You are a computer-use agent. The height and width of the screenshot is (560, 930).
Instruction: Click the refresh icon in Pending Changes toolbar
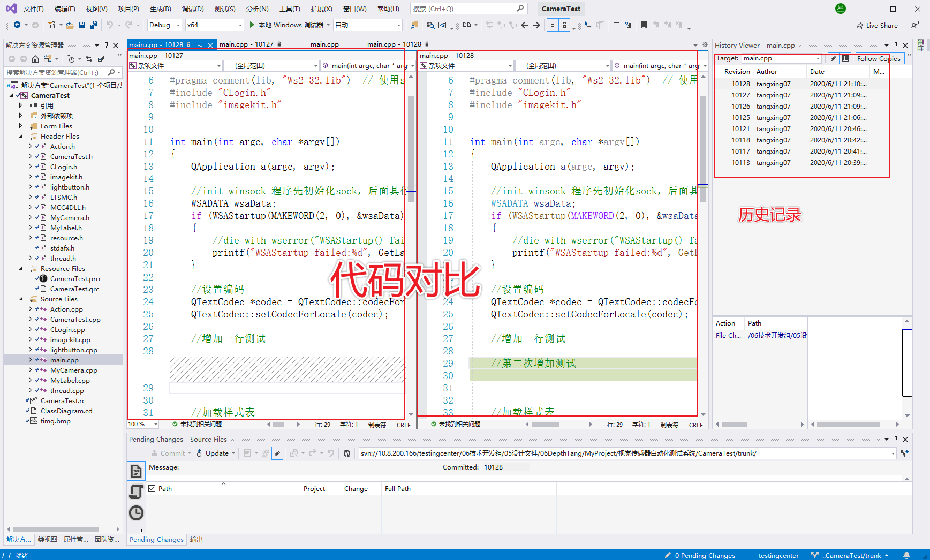click(x=347, y=453)
